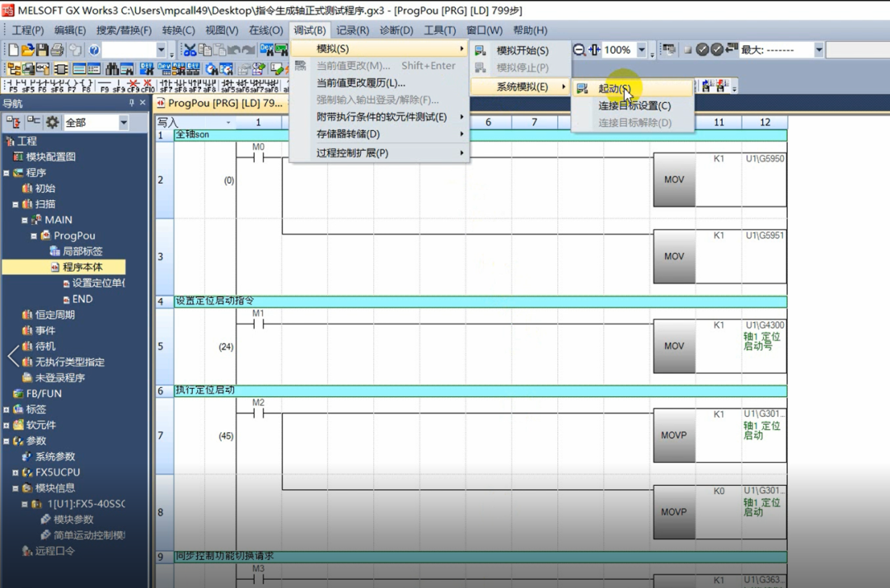Click the fit-width icon beside zoom
The image size is (890, 588).
[x=593, y=50]
